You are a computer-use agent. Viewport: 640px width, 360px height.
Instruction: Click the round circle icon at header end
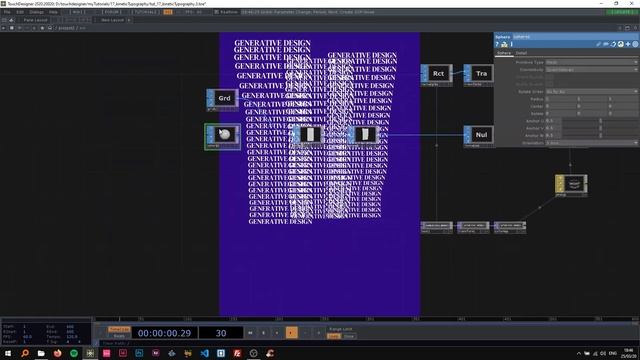(x=635, y=44)
